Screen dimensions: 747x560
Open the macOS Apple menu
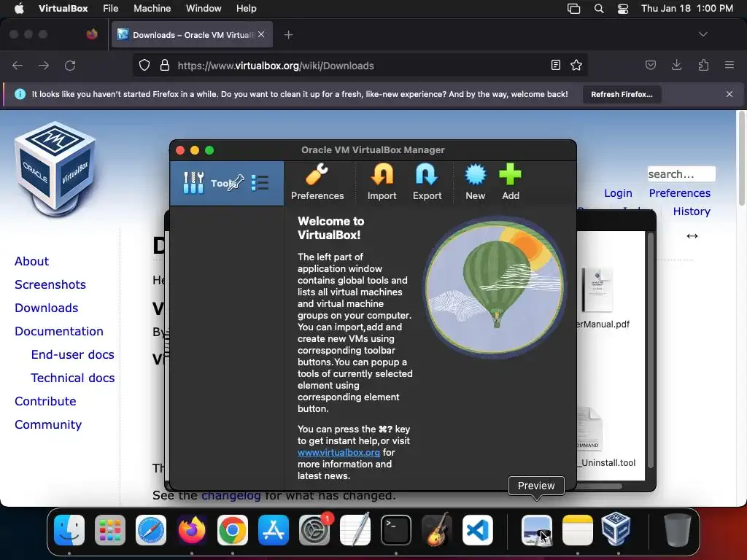point(19,8)
